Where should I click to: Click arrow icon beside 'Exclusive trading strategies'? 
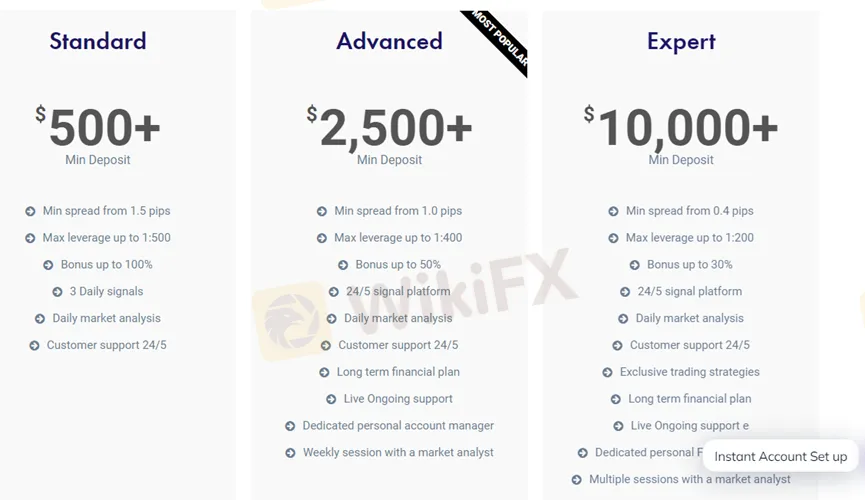608,372
